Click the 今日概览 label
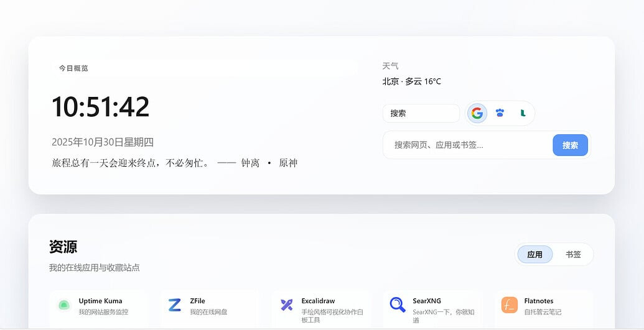644x330 pixels. [73, 68]
